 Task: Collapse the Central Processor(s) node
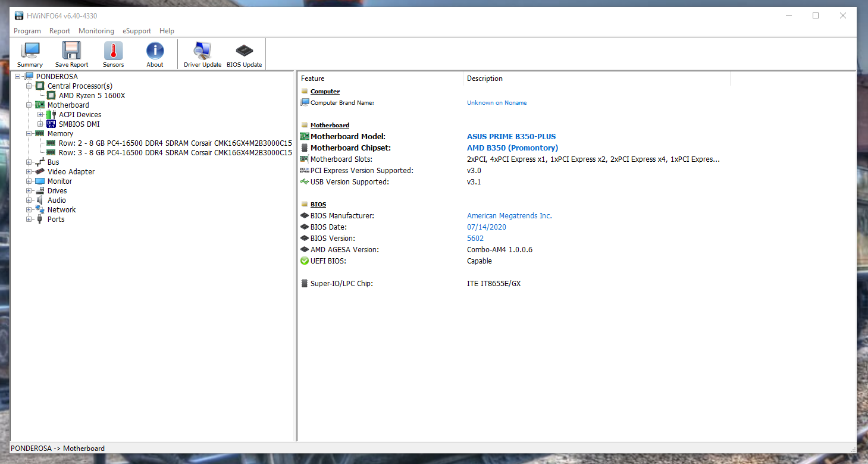pos(29,86)
